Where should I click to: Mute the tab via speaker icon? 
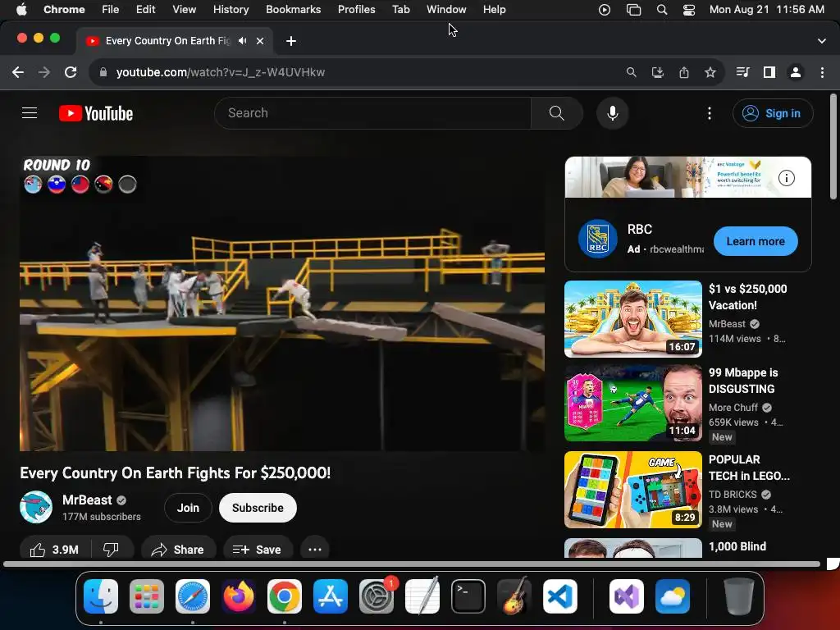point(243,41)
